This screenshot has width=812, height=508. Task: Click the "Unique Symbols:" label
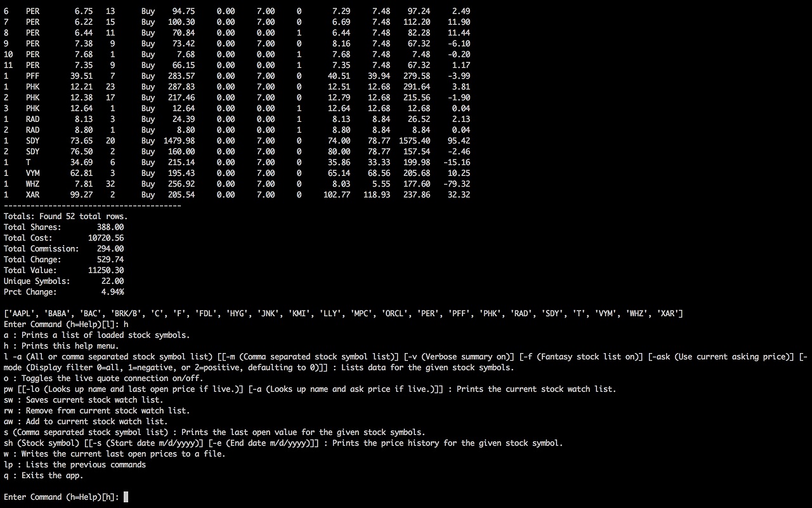pyautogui.click(x=37, y=281)
